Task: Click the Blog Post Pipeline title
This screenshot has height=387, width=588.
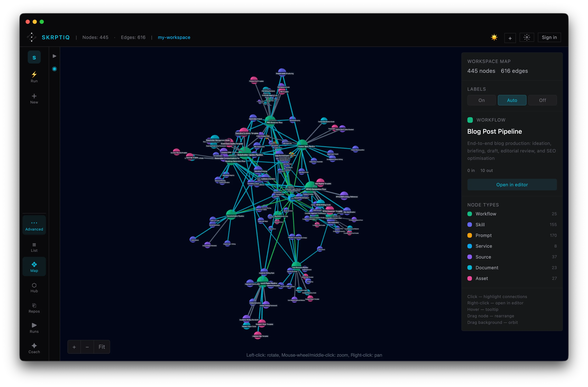Action: coord(495,131)
